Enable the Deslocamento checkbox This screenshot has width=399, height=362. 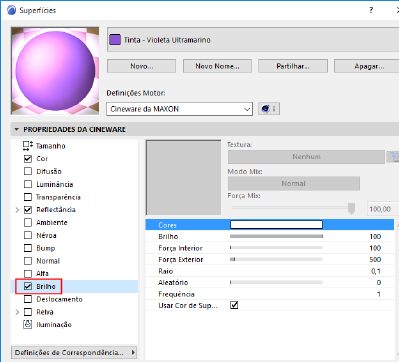[x=28, y=299]
